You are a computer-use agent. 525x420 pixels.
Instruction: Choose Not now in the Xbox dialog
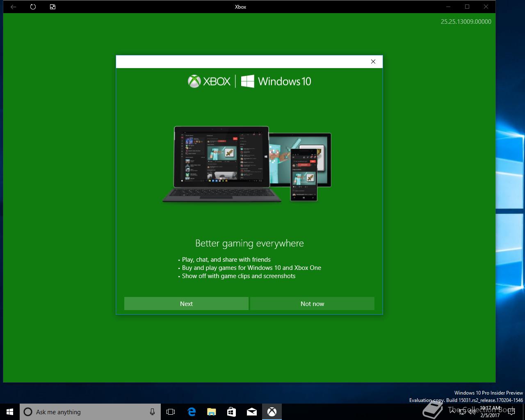[x=312, y=304]
